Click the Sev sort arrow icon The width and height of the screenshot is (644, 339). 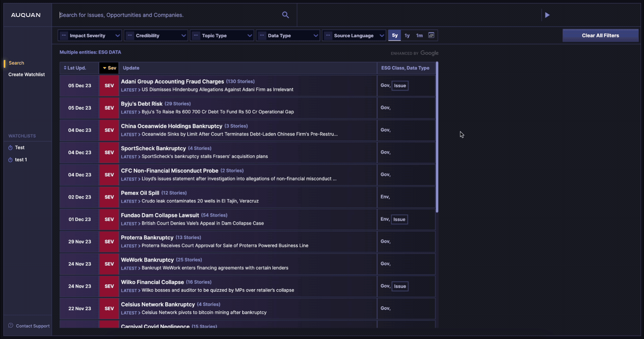pyautogui.click(x=105, y=68)
